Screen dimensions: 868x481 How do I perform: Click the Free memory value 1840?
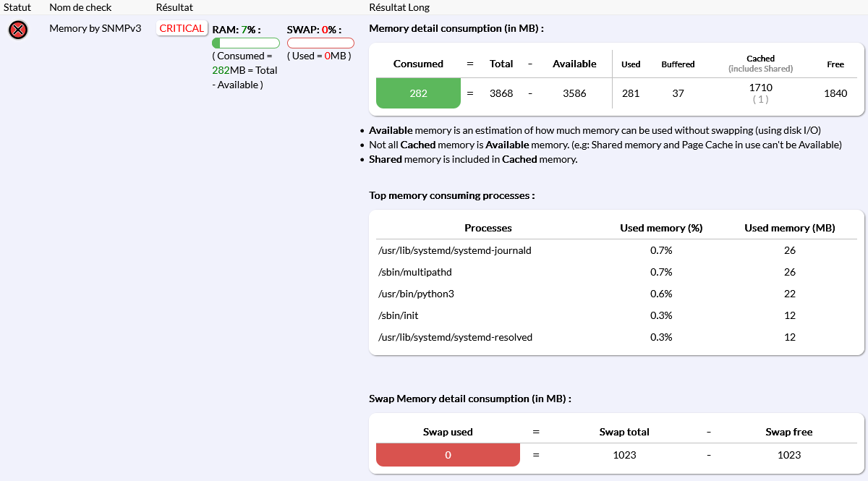tap(835, 93)
